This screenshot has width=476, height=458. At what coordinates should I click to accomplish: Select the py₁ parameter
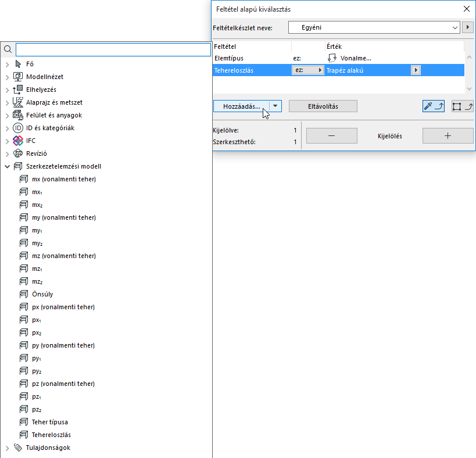(37, 358)
